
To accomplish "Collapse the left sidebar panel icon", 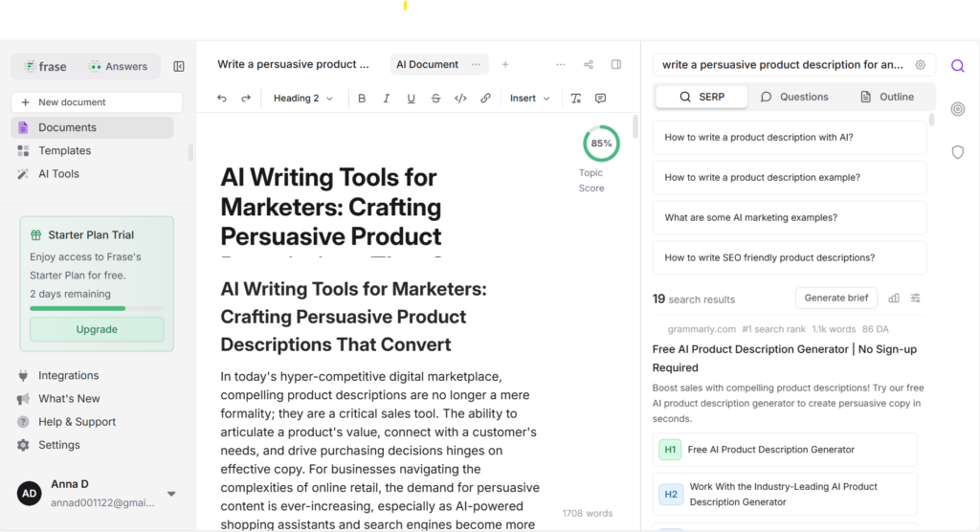I will point(179,66).
